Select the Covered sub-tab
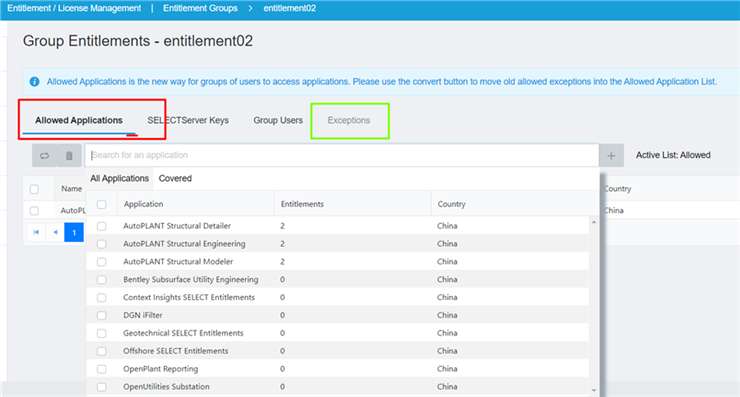This screenshot has width=740, height=397. [x=175, y=178]
